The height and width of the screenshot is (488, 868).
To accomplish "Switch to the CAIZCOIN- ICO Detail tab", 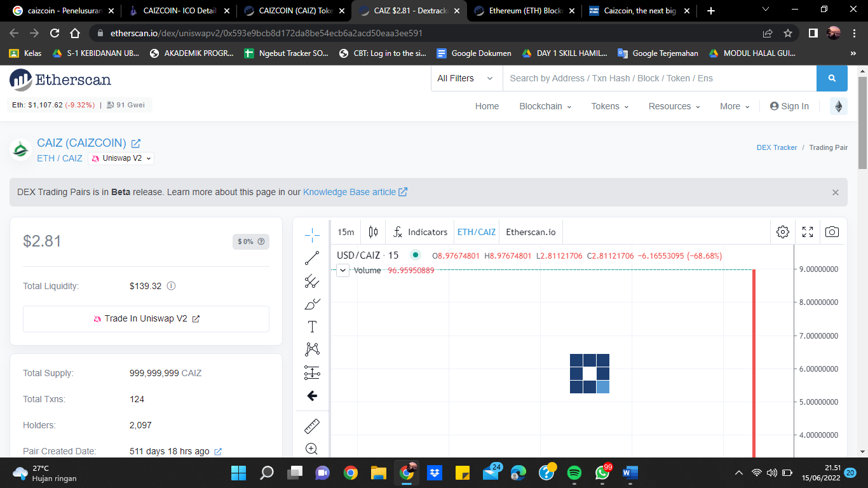I will pyautogui.click(x=178, y=11).
